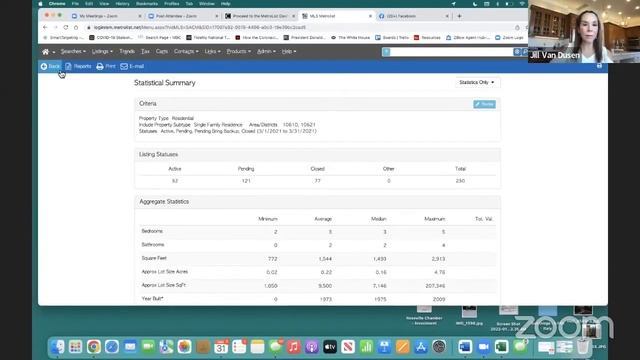Click the browser home icon
This screenshot has height=360, width=640.
(76, 27)
